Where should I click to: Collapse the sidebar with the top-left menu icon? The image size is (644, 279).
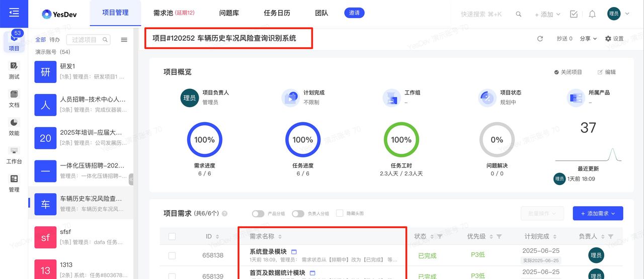14,13
